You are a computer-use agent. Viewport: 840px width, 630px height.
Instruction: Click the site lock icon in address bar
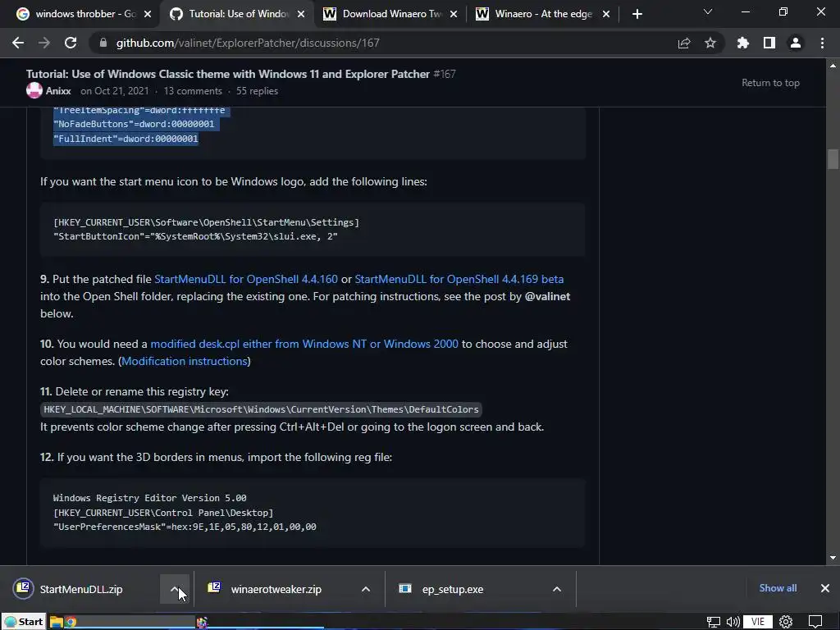[x=103, y=43]
